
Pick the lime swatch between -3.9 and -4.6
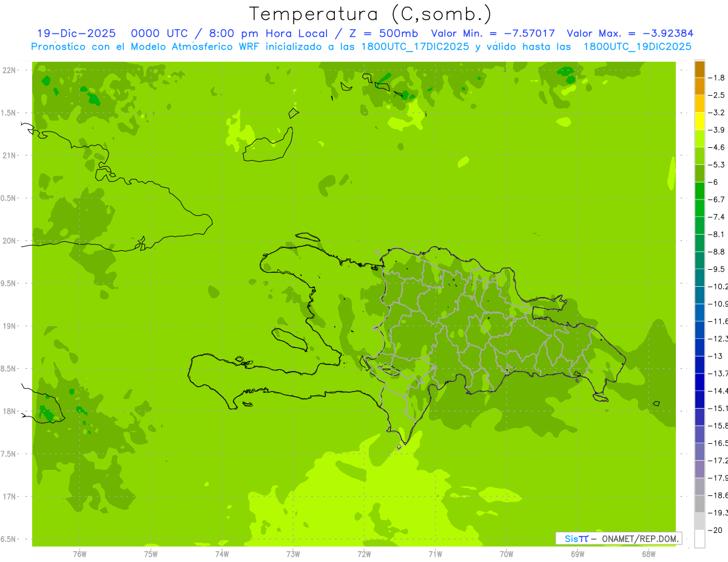[699, 139]
